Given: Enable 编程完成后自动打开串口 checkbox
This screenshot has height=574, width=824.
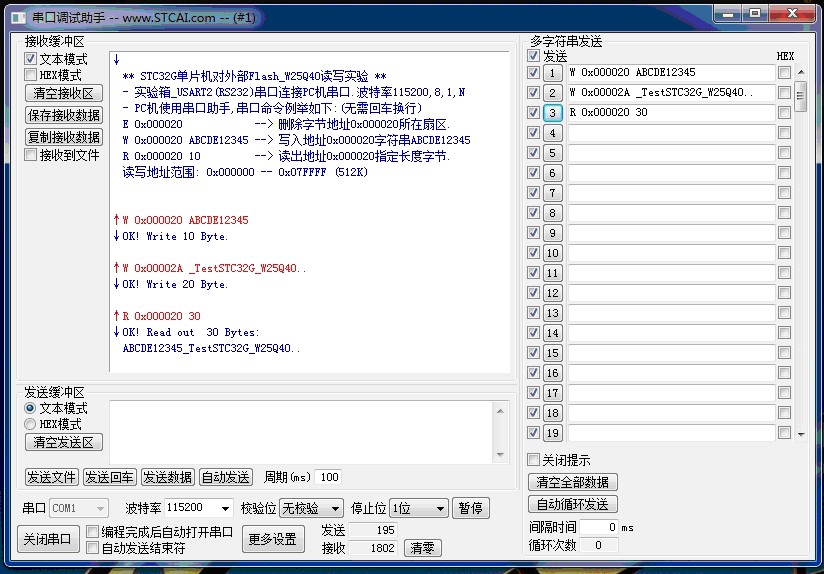Looking at the screenshot, I should click(92, 531).
